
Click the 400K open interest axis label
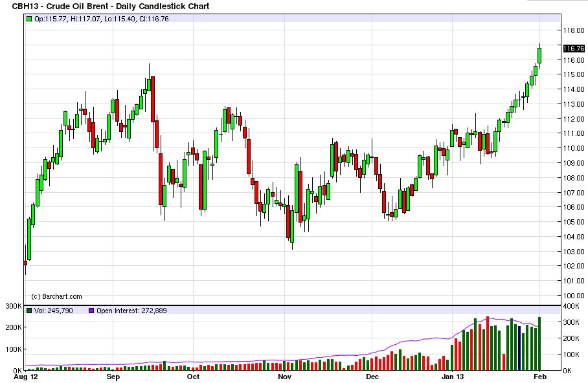[571, 306]
